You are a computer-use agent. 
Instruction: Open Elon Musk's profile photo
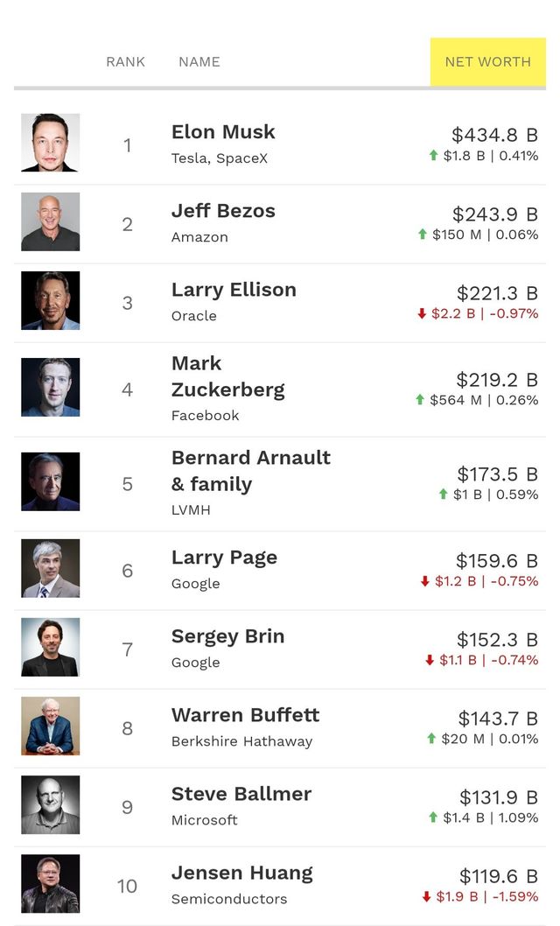tap(51, 143)
